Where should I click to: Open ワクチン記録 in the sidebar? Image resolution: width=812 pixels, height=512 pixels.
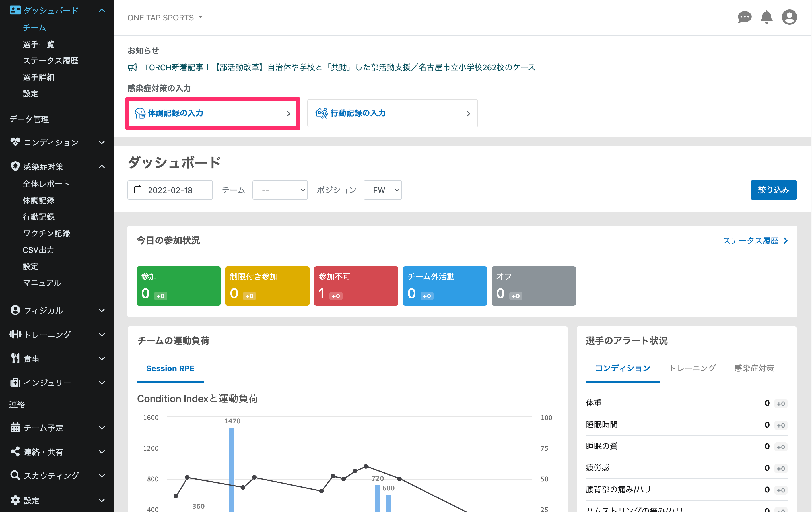pyautogui.click(x=46, y=233)
